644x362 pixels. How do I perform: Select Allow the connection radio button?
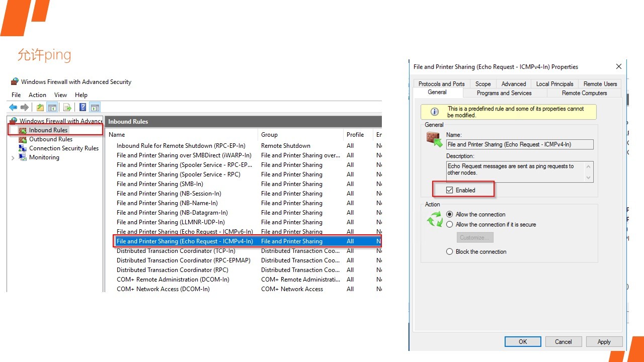pyautogui.click(x=450, y=214)
